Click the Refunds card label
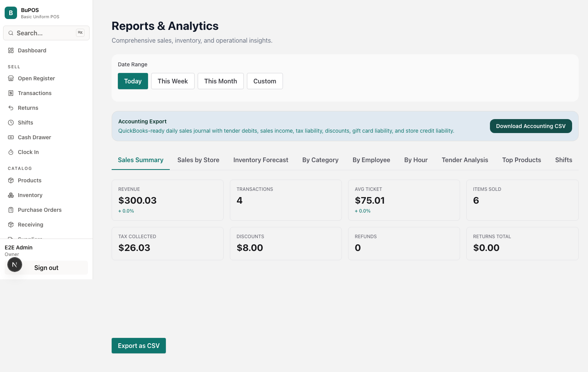 click(x=366, y=237)
